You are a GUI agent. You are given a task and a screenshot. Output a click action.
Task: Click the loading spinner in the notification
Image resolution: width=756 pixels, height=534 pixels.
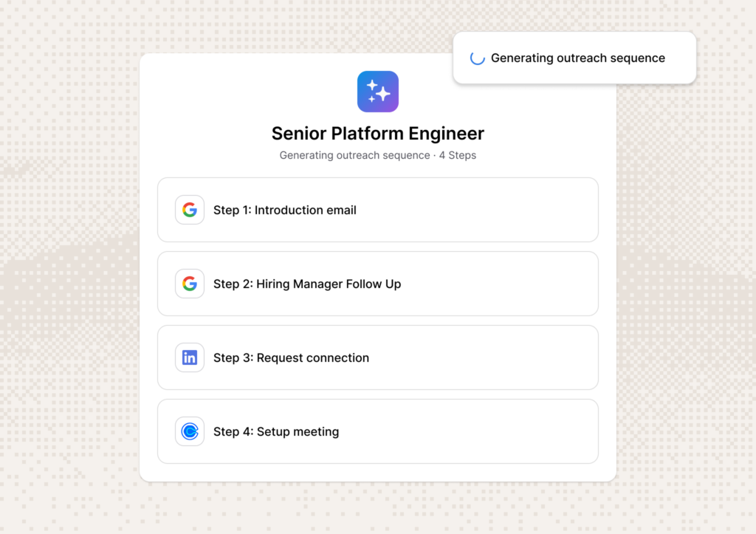pos(478,58)
